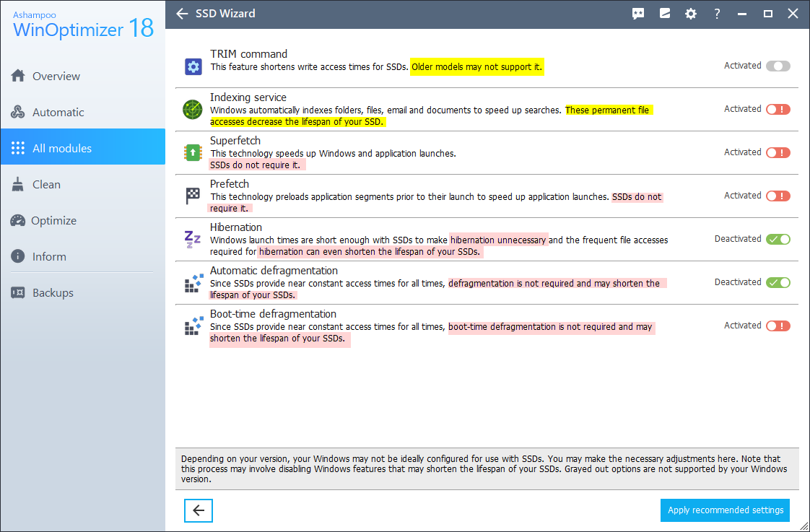Screen dimensions: 810x532
Task: Click Deactivated label in Hibernation row
Action: click(738, 239)
